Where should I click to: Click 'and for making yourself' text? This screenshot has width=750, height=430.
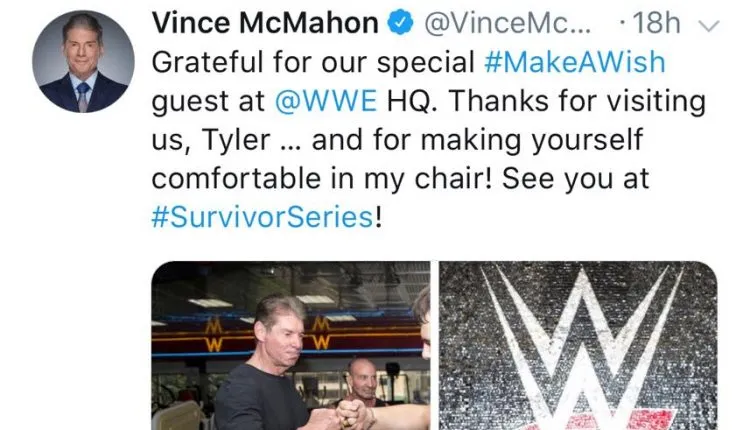pyautogui.click(x=477, y=141)
